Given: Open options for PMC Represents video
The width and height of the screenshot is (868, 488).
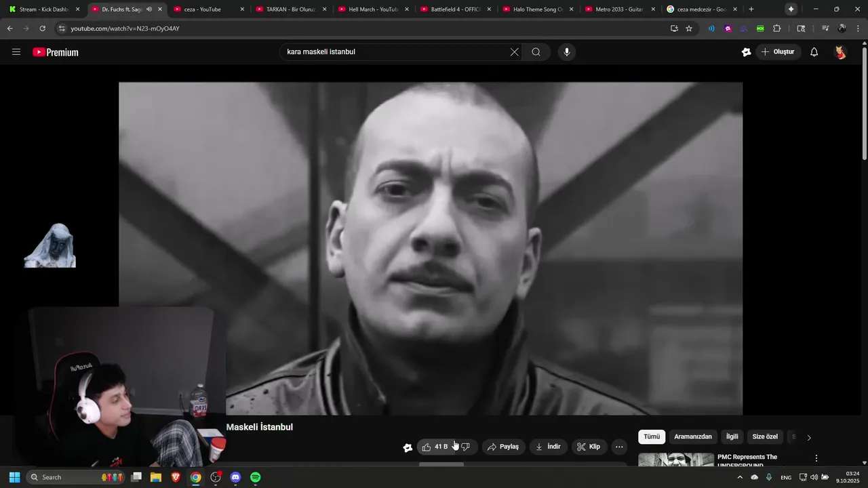Looking at the screenshot, I should (816, 458).
